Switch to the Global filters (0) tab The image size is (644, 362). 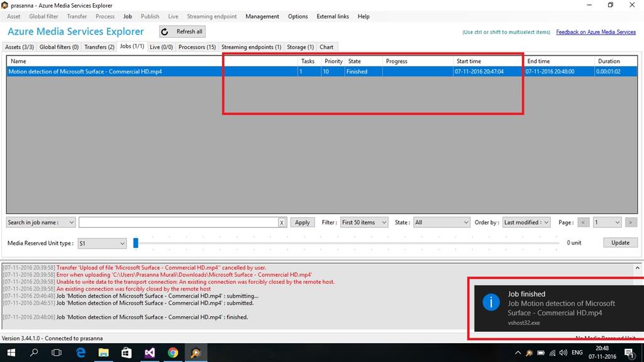(x=58, y=47)
